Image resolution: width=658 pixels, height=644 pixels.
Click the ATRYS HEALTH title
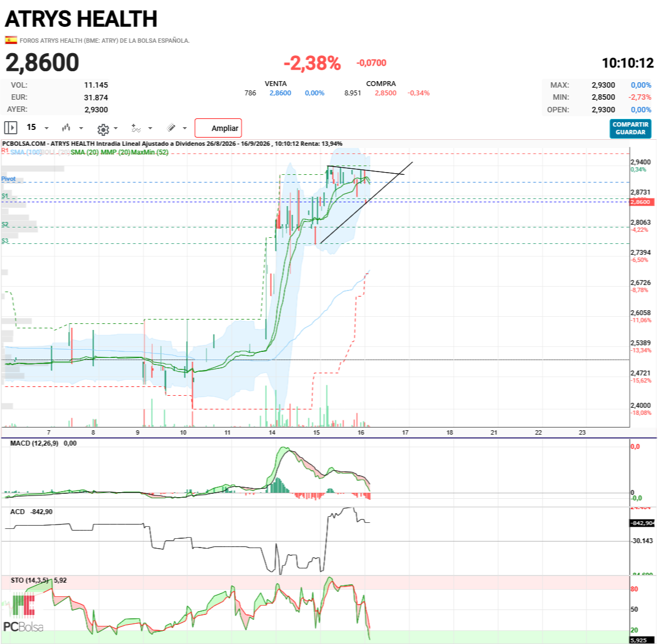click(81, 19)
